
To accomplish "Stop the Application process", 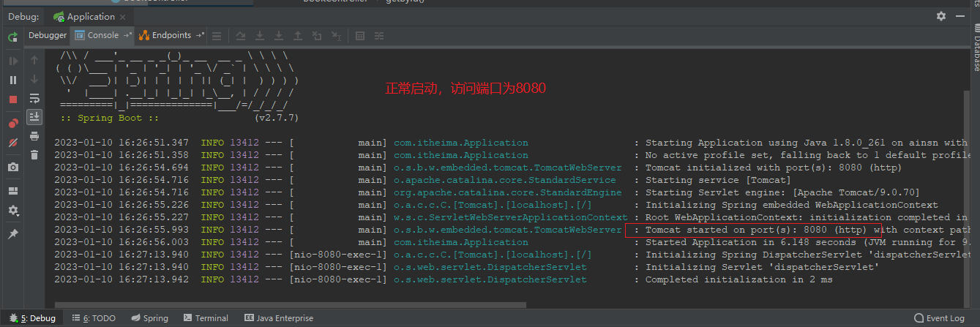I will [x=12, y=99].
